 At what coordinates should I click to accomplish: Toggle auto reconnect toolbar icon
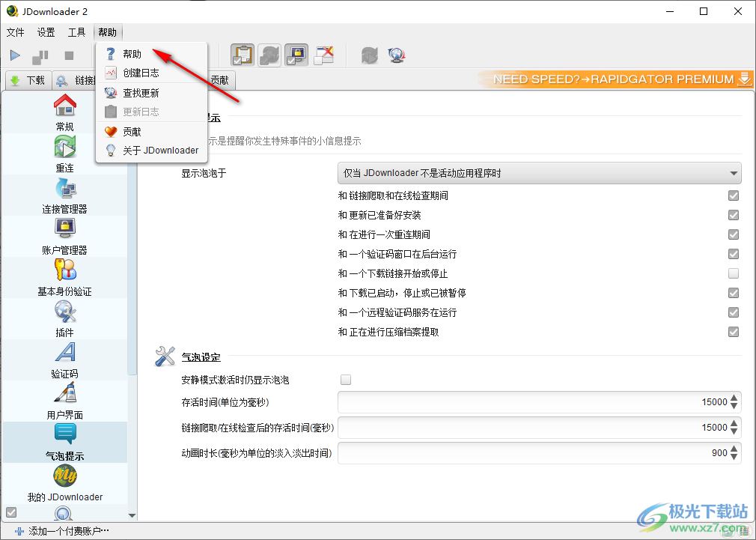pyautogui.click(x=269, y=55)
